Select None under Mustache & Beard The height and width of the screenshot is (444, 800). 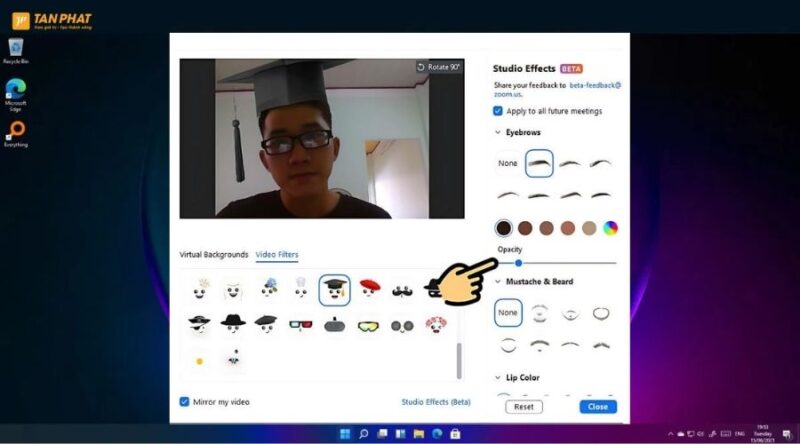(x=508, y=312)
